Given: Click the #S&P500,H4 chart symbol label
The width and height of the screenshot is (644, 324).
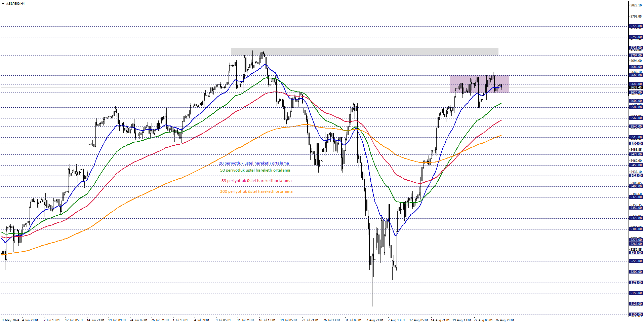Looking at the screenshot, I should click(15, 4).
